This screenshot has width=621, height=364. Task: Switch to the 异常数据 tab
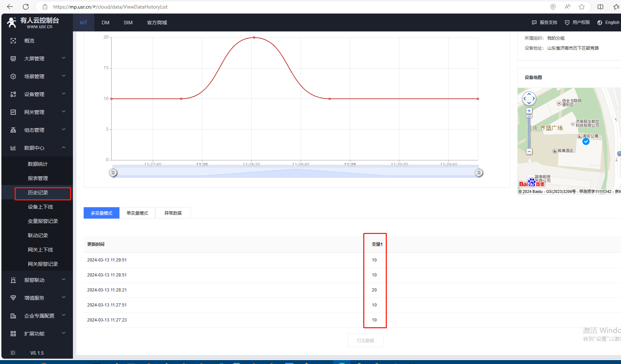[173, 213]
